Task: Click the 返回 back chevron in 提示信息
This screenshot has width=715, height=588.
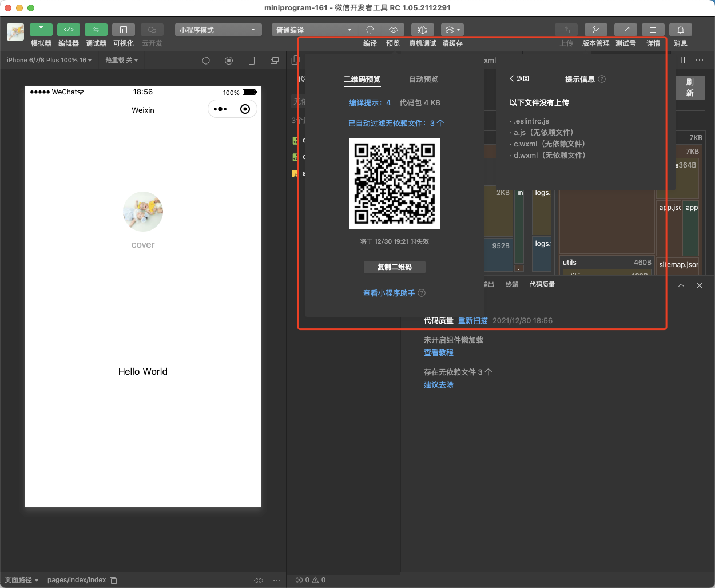Action: [x=519, y=79]
